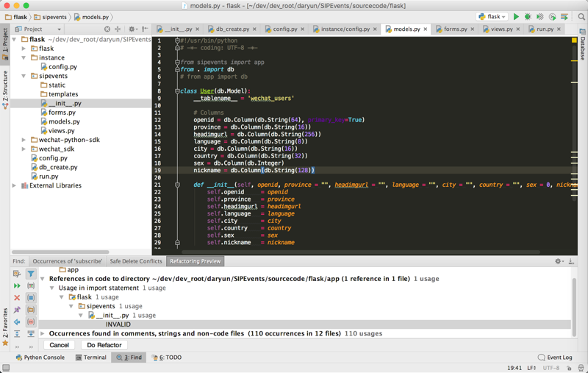The image size is (588, 373).
Task: Click the red X icon in Find panel
Action: click(17, 298)
